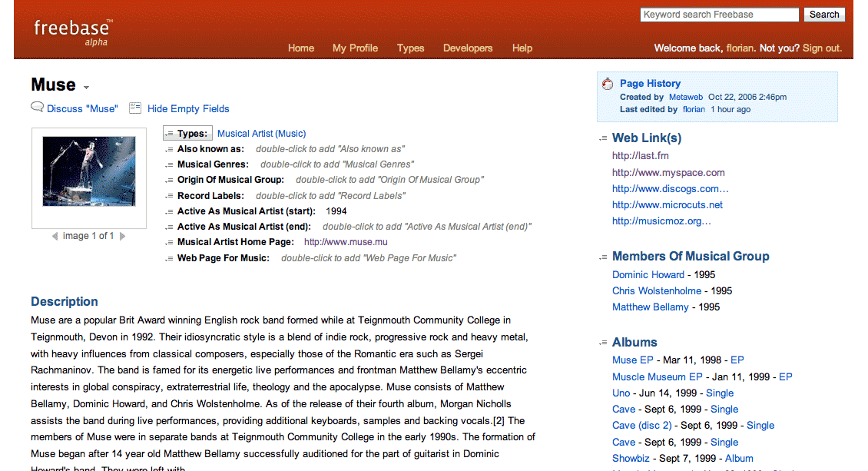Click the Hide Empty Fields page icon
This screenshot has width=868, height=471.
pyautogui.click(x=135, y=108)
